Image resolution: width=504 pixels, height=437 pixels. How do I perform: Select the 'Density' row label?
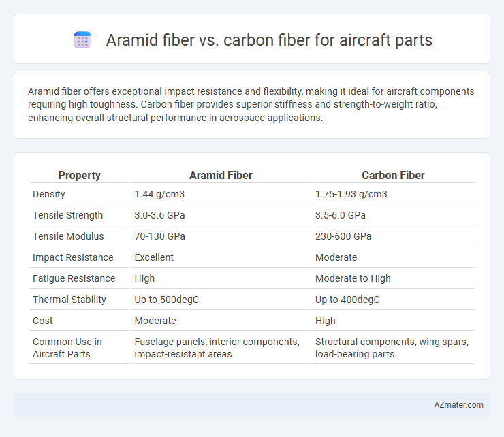pyautogui.click(x=49, y=194)
